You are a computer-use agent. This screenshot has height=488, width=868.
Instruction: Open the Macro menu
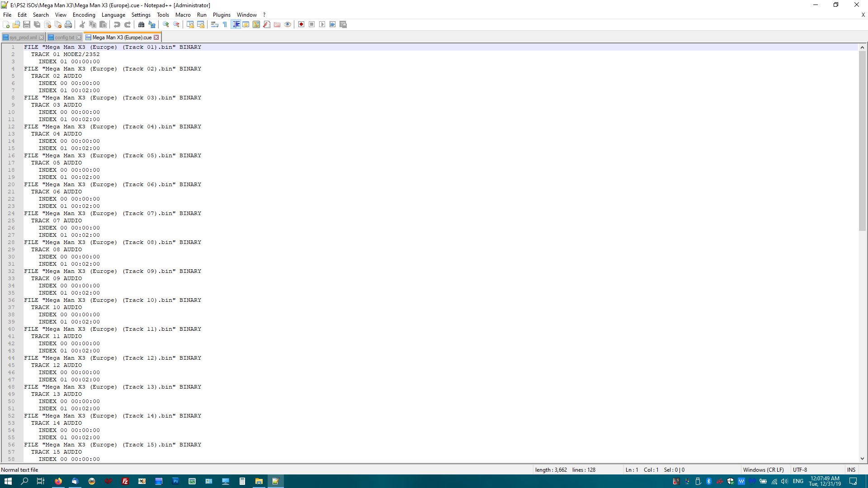click(x=183, y=15)
